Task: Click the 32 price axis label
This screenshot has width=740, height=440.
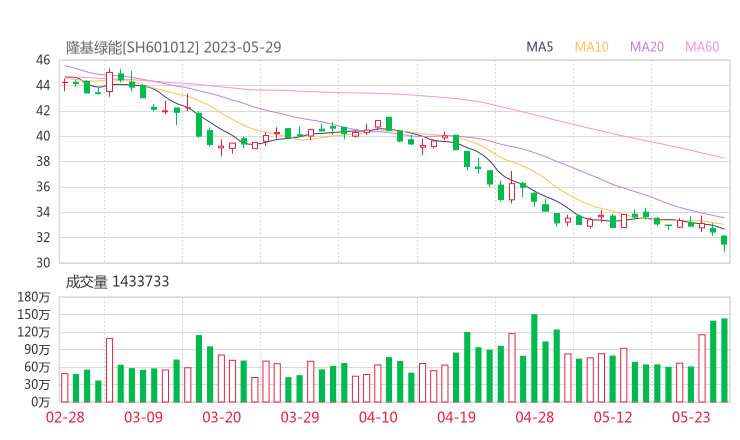Action: coord(43,237)
